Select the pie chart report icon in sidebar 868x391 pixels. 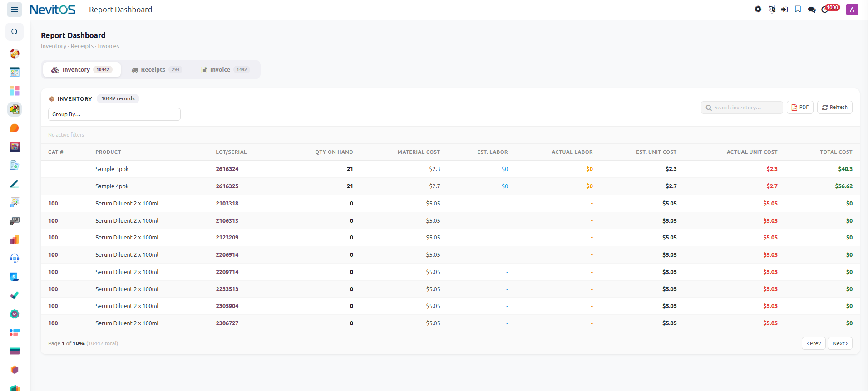pos(15,109)
